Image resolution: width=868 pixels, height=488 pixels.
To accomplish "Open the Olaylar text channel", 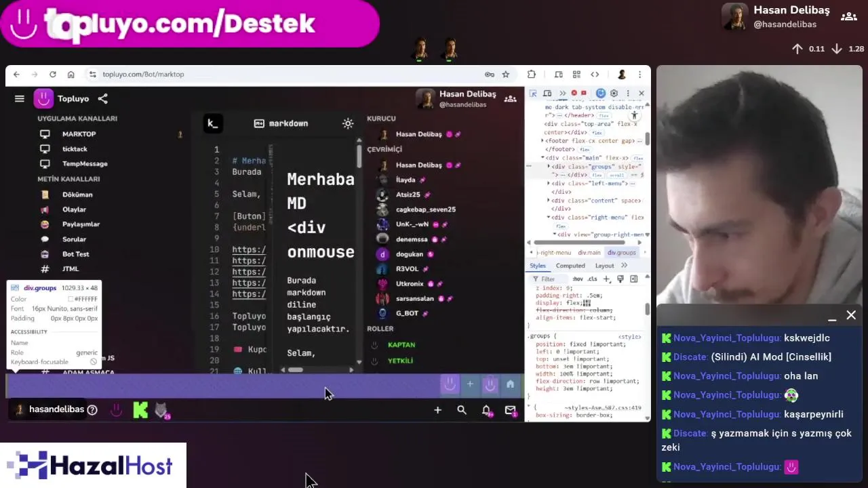I will [x=74, y=209].
